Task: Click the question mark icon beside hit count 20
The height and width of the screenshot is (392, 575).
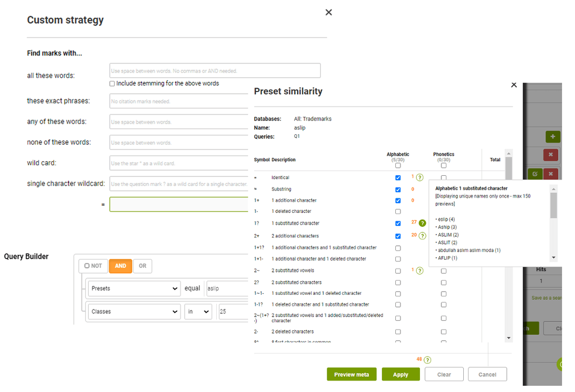Action: click(x=422, y=236)
